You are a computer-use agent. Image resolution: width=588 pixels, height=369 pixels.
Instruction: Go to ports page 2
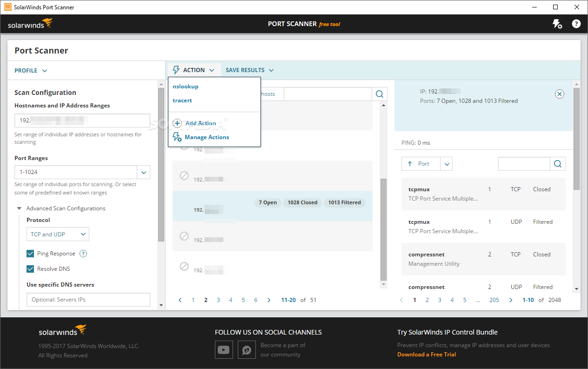[427, 300]
